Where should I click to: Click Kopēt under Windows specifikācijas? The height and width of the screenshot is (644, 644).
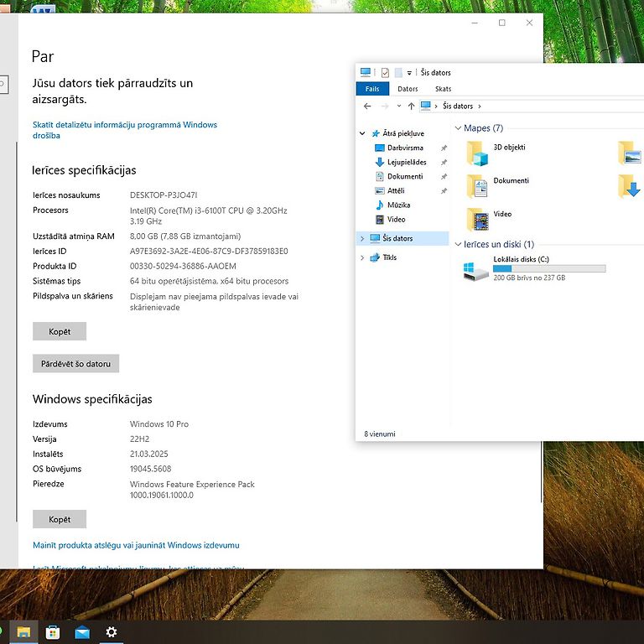pyautogui.click(x=60, y=519)
